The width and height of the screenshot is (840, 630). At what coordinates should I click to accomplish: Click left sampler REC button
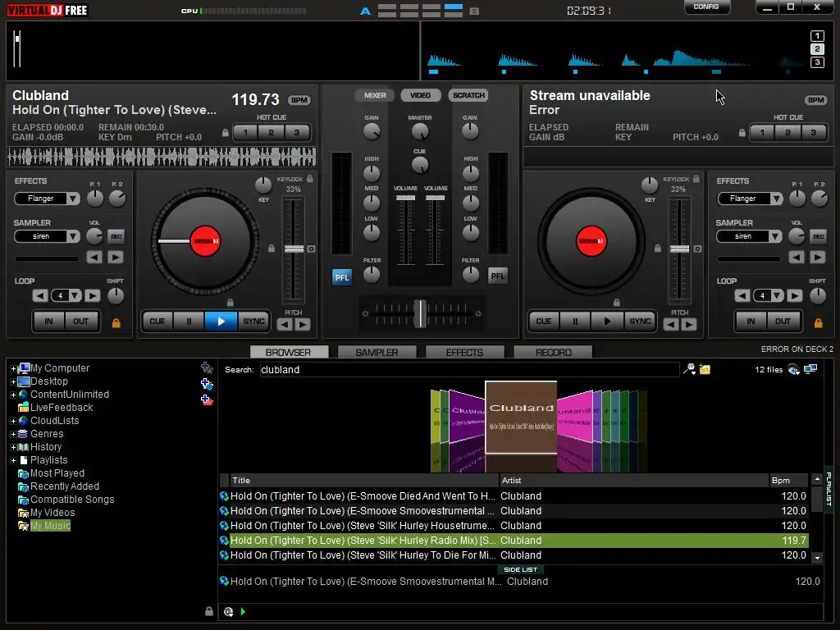tap(116, 236)
